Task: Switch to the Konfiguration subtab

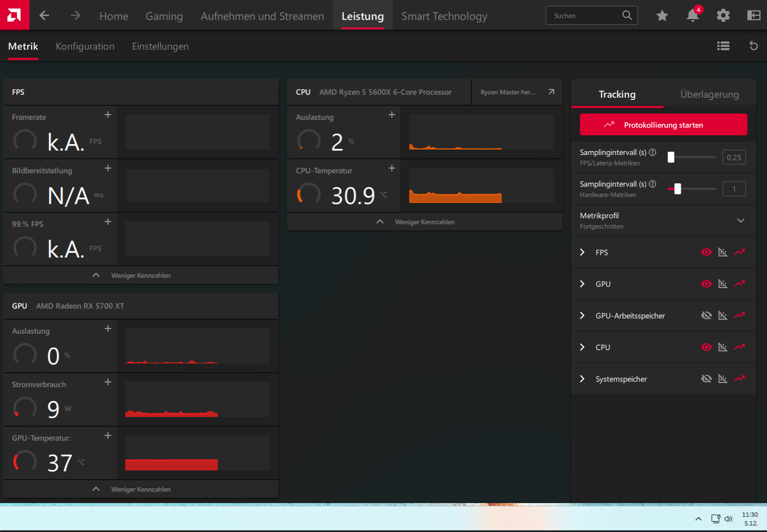Action: pyautogui.click(x=85, y=46)
